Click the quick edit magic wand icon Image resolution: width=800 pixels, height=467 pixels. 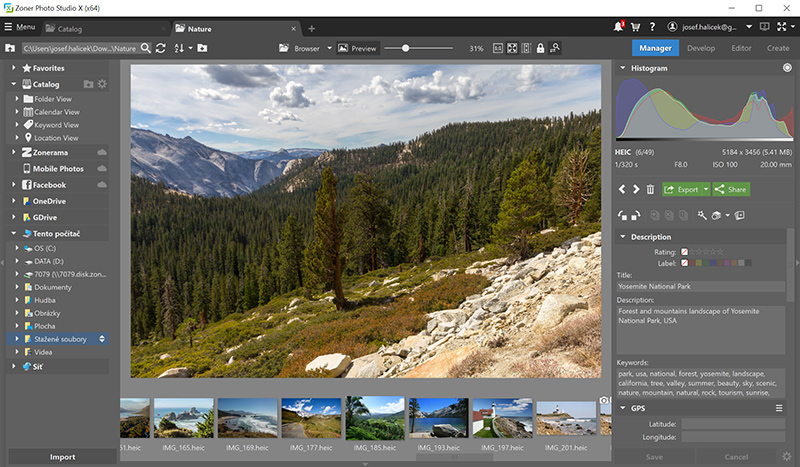tap(703, 215)
